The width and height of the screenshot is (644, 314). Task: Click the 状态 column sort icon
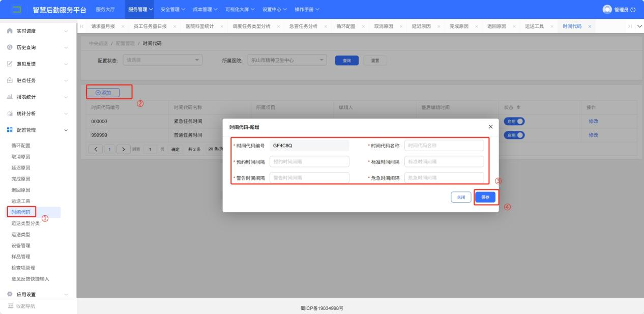[517, 107]
